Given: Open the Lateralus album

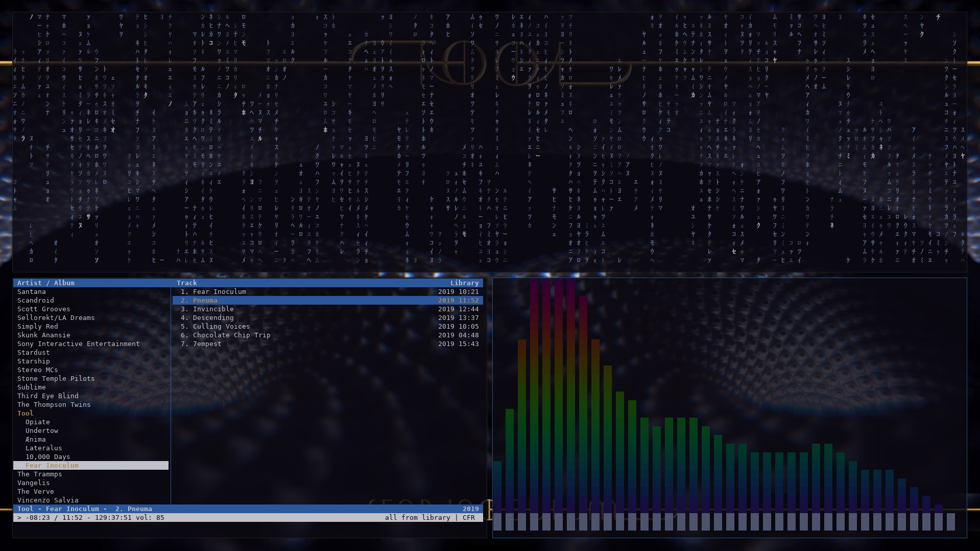Looking at the screenshot, I should click(43, 448).
